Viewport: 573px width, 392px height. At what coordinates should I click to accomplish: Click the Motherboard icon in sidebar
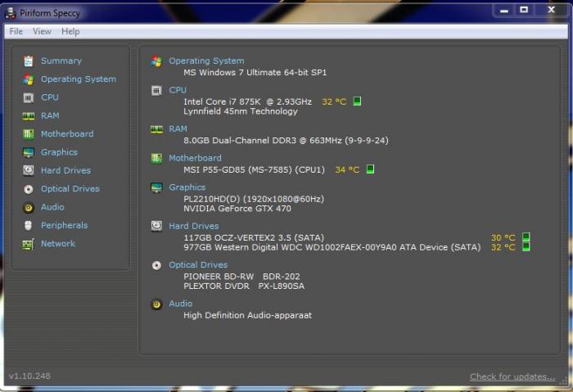click(29, 134)
